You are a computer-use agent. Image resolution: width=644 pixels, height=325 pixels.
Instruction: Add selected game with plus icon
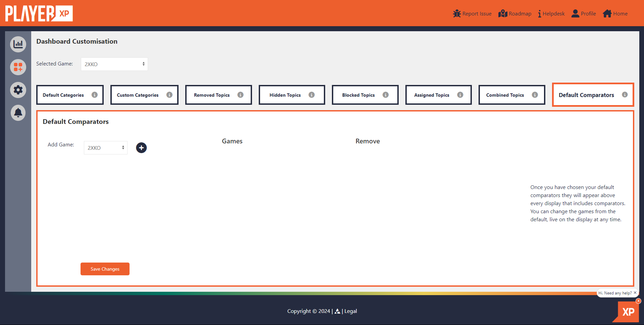[x=141, y=148]
